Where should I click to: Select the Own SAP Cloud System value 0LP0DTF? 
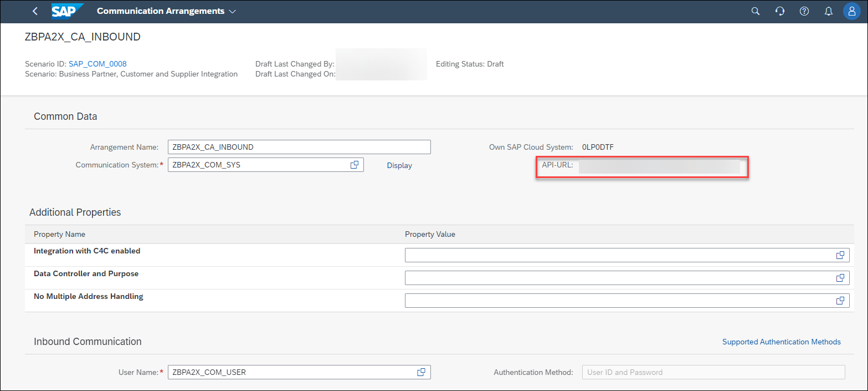(x=598, y=147)
